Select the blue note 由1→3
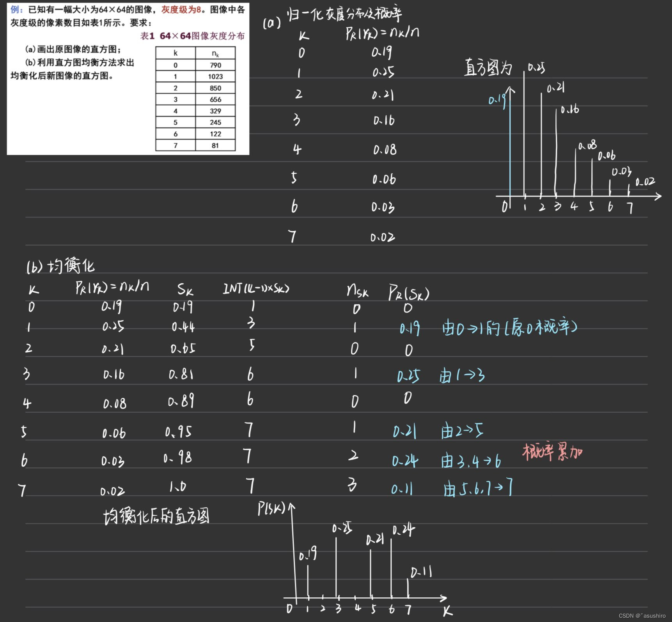The width and height of the screenshot is (672, 622). tap(462, 376)
